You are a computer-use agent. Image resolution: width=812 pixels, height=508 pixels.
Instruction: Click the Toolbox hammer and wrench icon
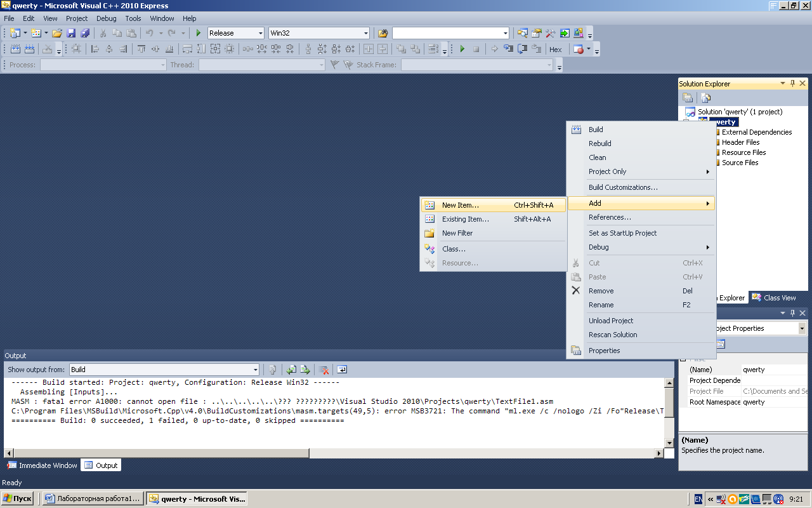click(x=551, y=33)
